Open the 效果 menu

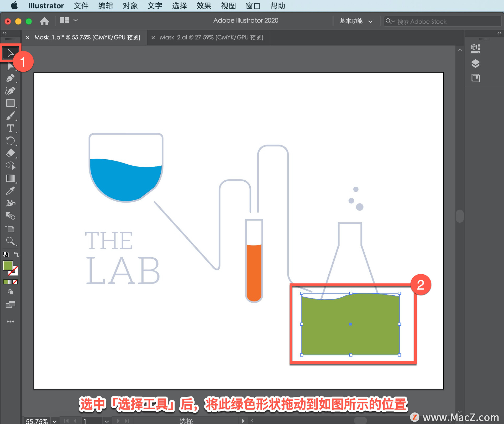204,6
